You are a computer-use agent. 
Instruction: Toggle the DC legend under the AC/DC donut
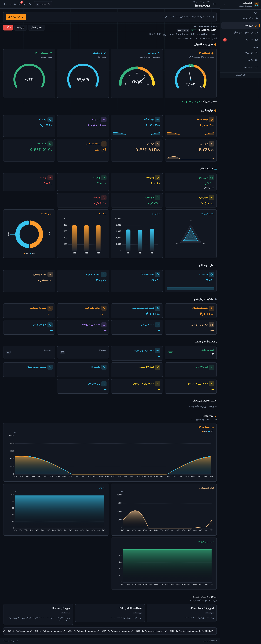pyautogui.click(x=33, y=253)
